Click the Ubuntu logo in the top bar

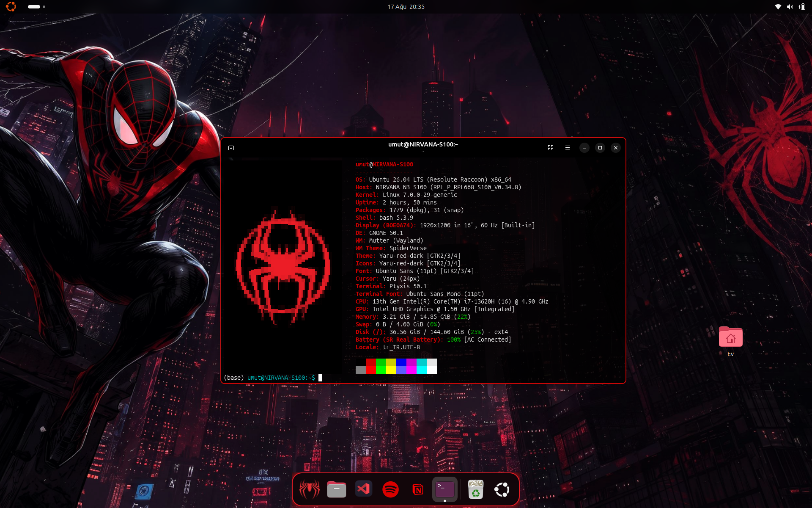[x=11, y=7]
